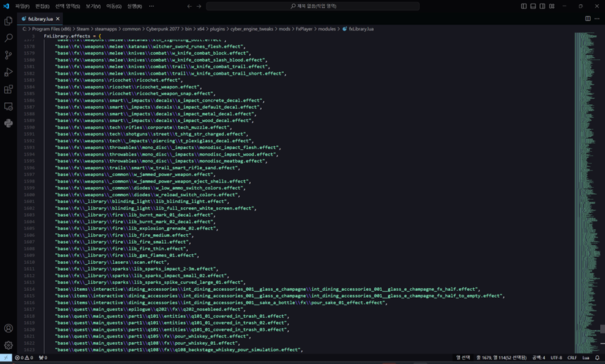
Task: Expand the hidden menu bar items ellipsis
Action: [151, 6]
